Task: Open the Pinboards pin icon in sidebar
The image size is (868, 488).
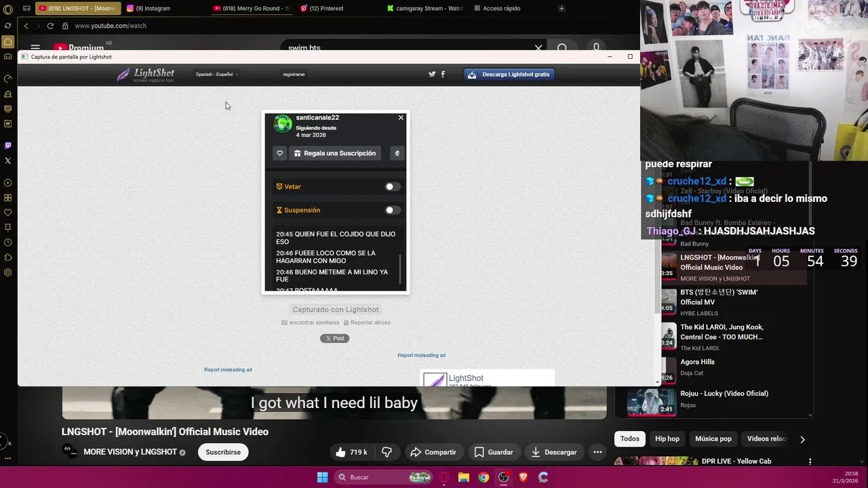Action: tap(8, 228)
